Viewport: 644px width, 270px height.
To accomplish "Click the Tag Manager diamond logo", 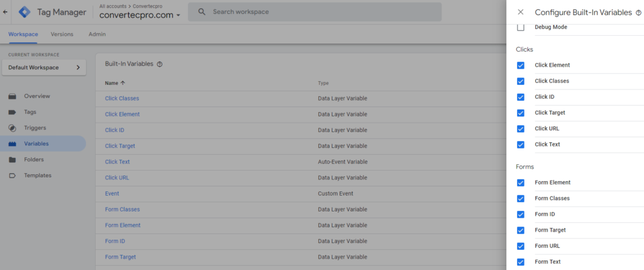I will click(x=25, y=12).
